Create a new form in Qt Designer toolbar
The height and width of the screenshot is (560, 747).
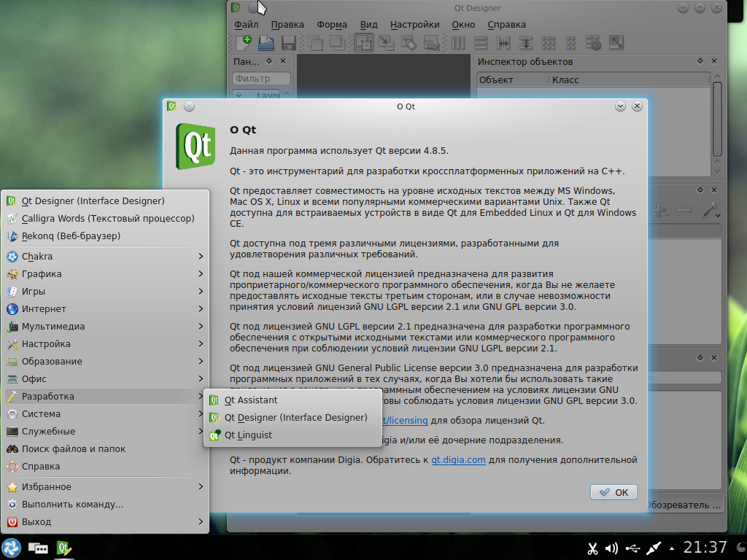click(x=244, y=43)
